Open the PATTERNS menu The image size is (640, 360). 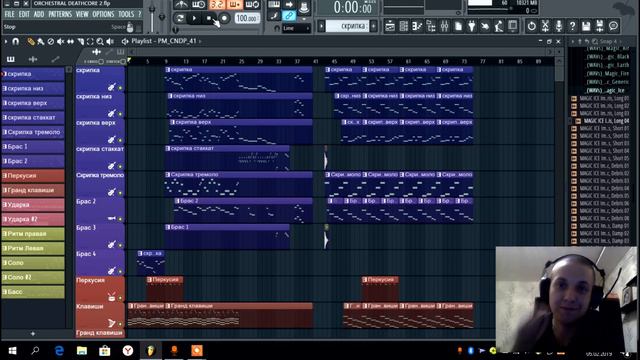[x=60, y=14]
